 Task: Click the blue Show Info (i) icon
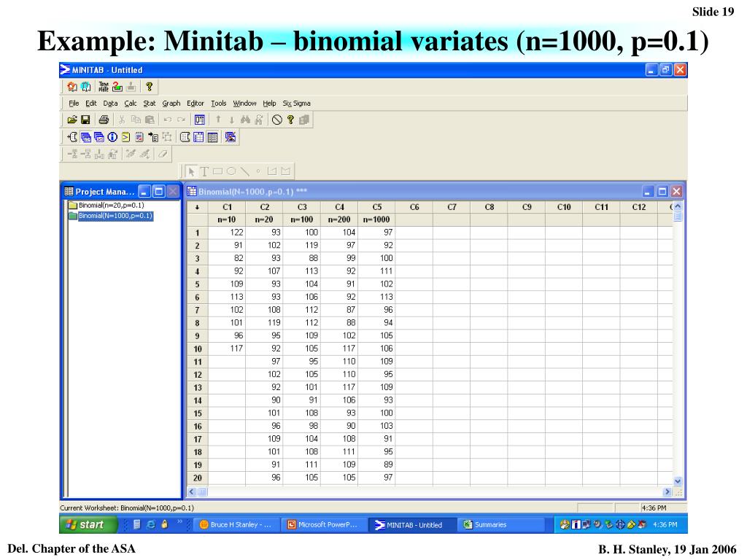point(112,138)
